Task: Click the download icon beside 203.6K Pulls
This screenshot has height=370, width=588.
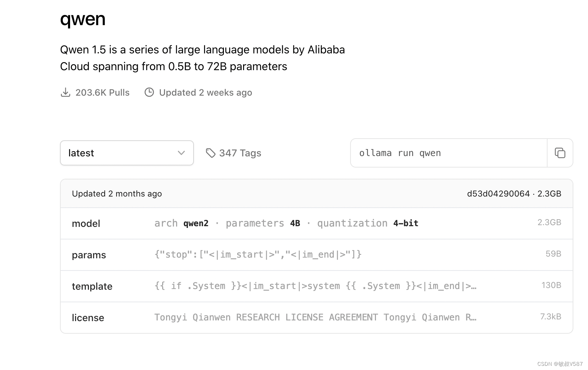Action: pyautogui.click(x=65, y=92)
